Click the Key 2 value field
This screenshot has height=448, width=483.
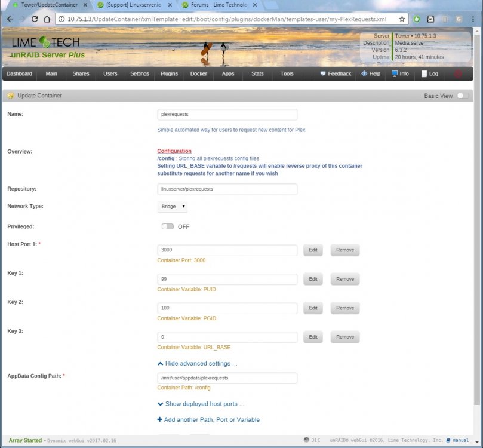(227, 308)
